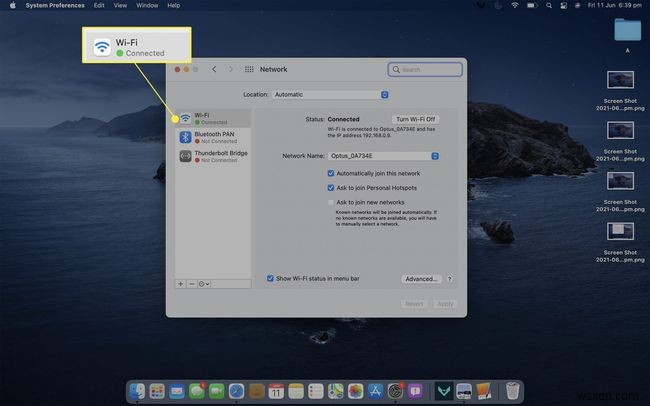
Task: Remove the service with minus button
Action: 191,283
